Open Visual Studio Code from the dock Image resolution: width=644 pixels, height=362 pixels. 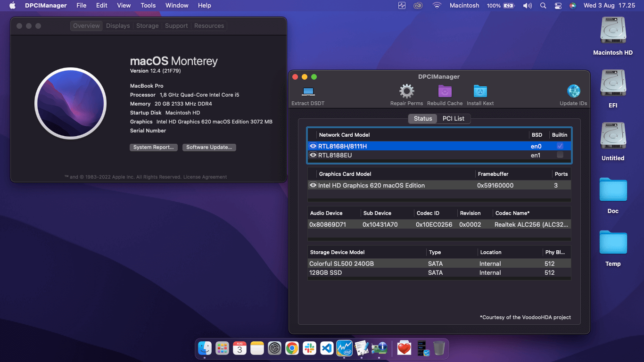click(327, 348)
